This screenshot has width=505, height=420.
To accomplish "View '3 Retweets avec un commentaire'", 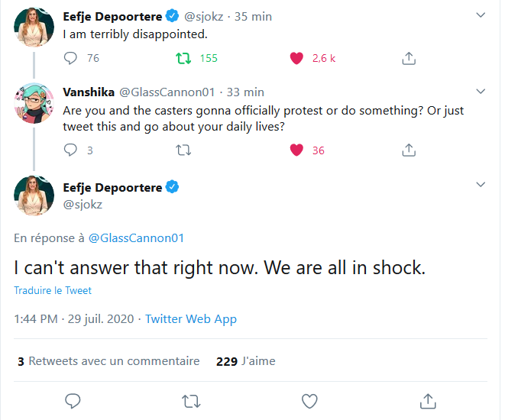I will pyautogui.click(x=108, y=361).
